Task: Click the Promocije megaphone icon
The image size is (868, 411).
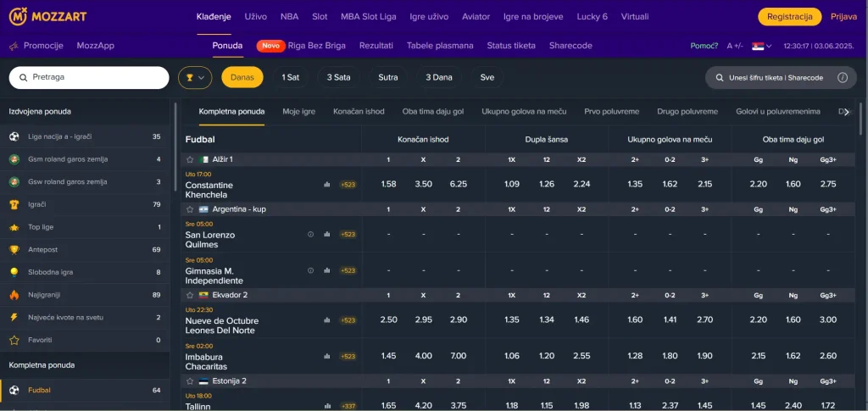Action: tap(14, 46)
